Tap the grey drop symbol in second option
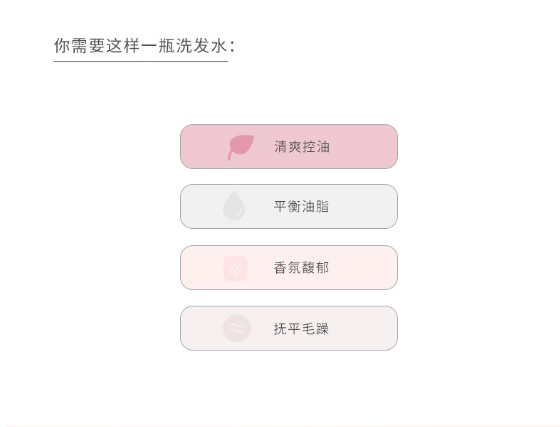Screen dimensions: 560x427 (234, 206)
